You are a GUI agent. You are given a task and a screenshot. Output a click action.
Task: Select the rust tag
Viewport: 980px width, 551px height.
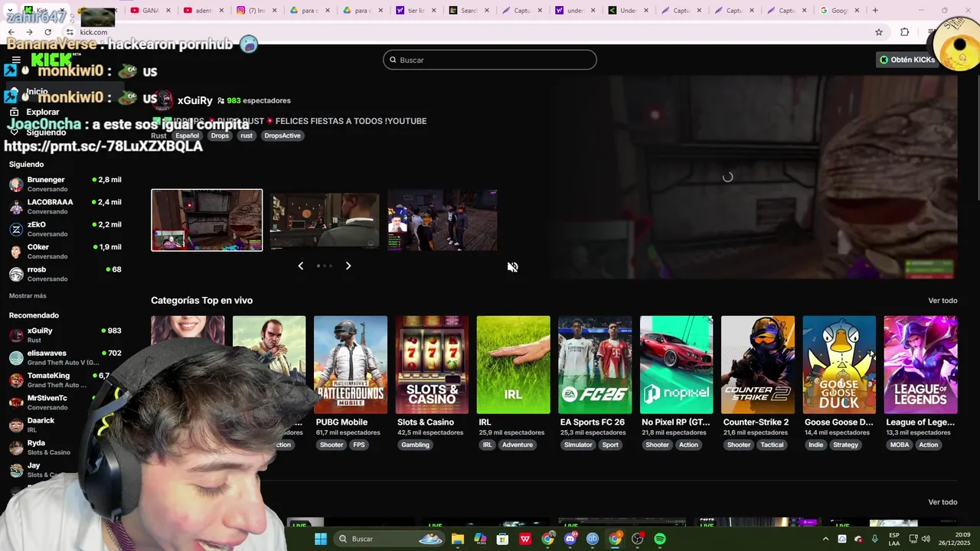[247, 135]
